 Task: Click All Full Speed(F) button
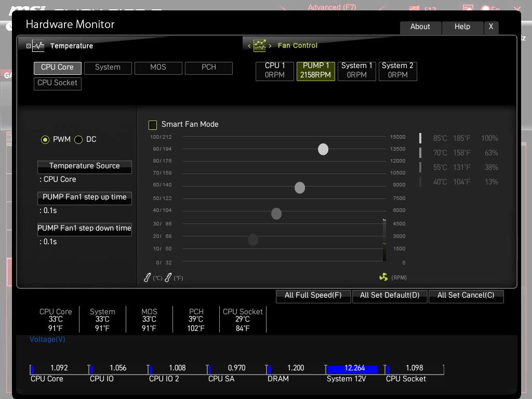tap(313, 296)
